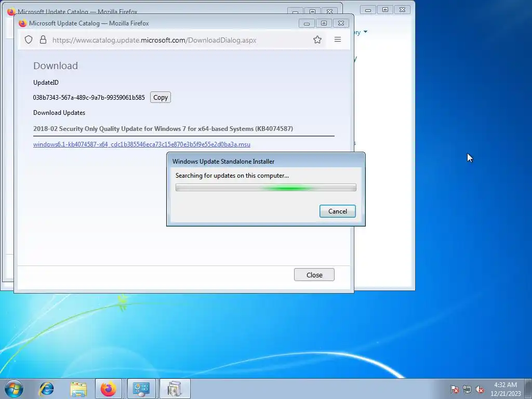Copy the UpdateID with the Copy button
Viewport: 532px width, 399px height.
[161, 97]
